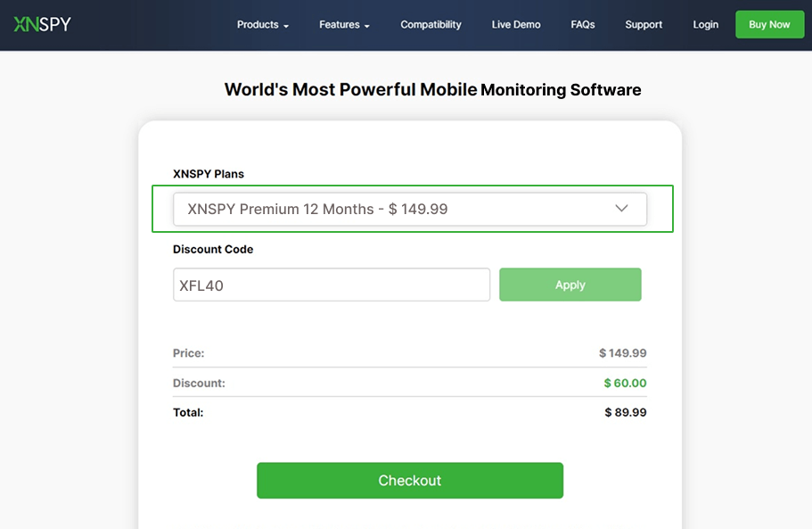Click the Login link

pos(705,25)
